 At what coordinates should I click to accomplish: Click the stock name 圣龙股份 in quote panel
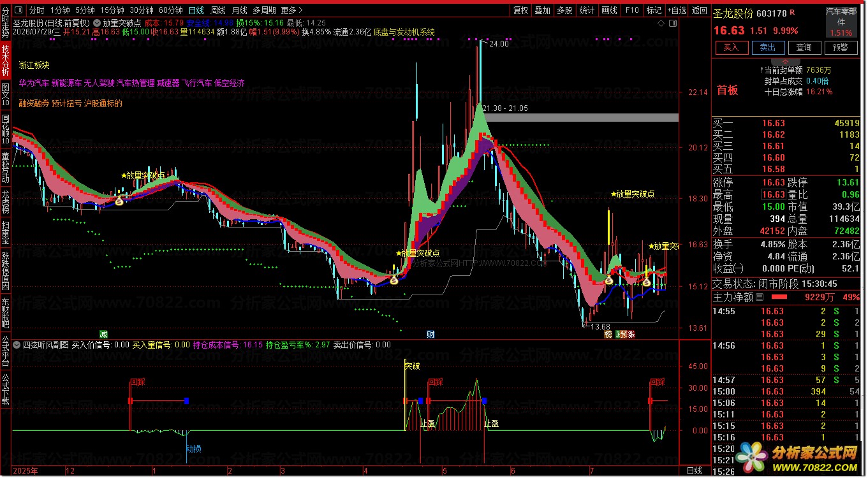[x=733, y=13]
